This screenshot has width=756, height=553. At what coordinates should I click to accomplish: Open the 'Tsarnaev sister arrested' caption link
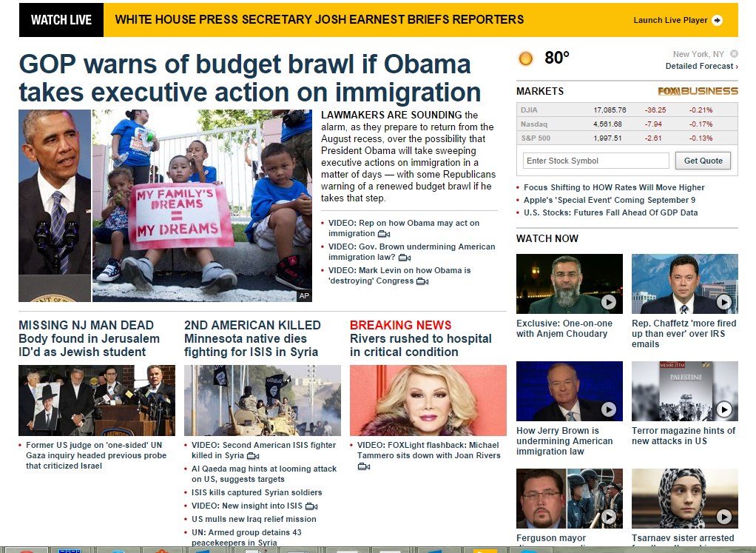(683, 538)
